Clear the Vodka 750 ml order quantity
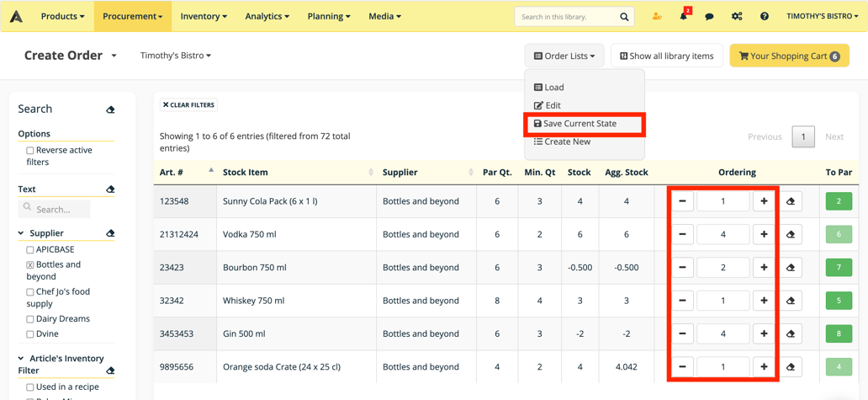Viewport: 868px width, 400px height. (x=791, y=234)
